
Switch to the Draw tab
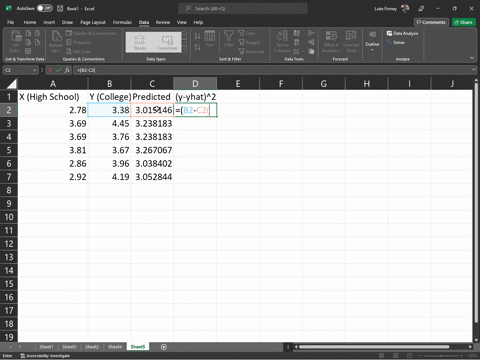pyautogui.click(x=67, y=22)
